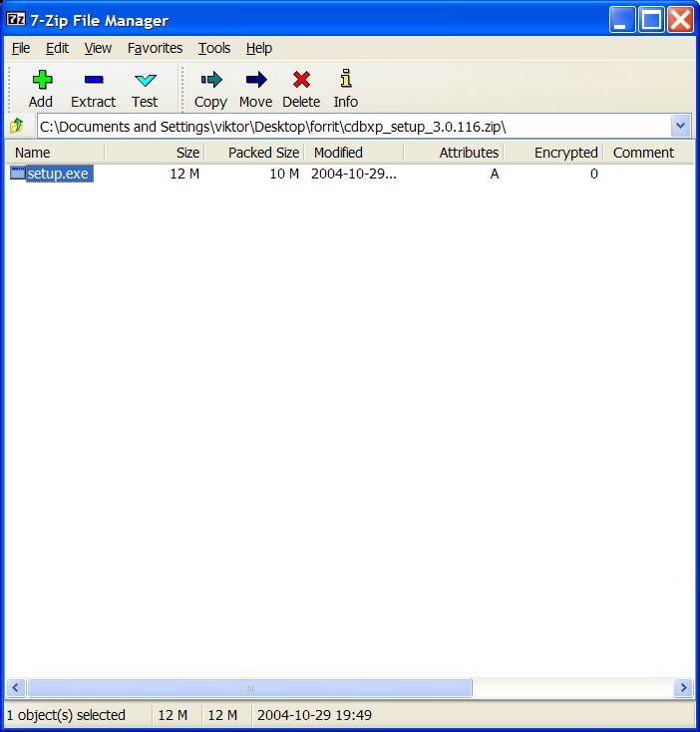
Task: Sort by the Packed Size column
Action: tap(254, 153)
